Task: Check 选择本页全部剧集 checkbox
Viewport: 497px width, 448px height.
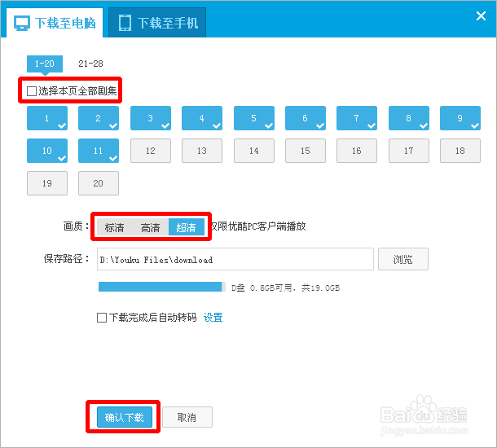Action: pos(32,91)
